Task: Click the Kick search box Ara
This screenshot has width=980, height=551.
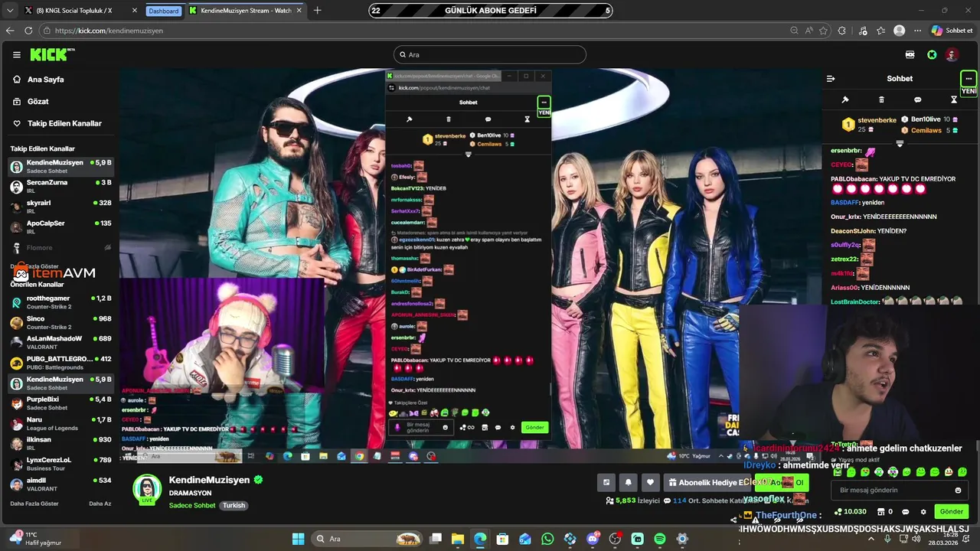Action: (x=490, y=54)
